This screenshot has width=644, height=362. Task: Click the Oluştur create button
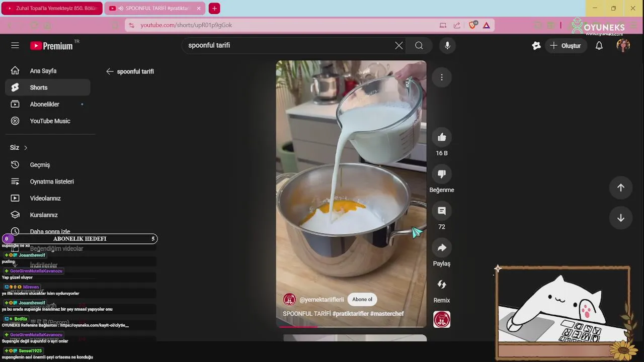(566, 46)
